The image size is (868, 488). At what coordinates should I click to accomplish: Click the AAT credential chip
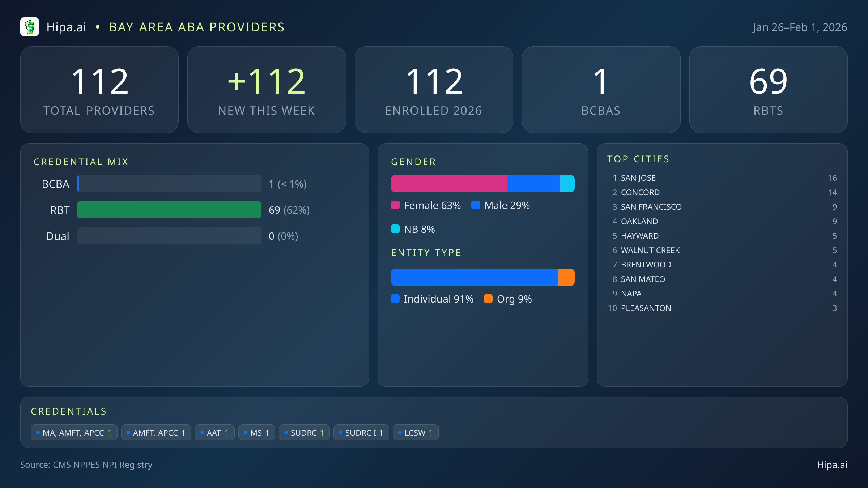coord(214,432)
